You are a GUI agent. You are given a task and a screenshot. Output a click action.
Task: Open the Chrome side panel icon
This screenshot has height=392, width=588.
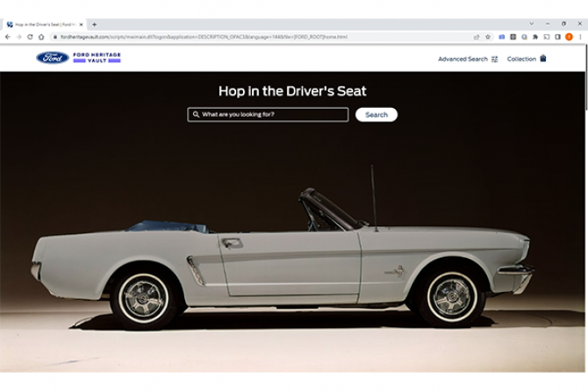[557, 37]
